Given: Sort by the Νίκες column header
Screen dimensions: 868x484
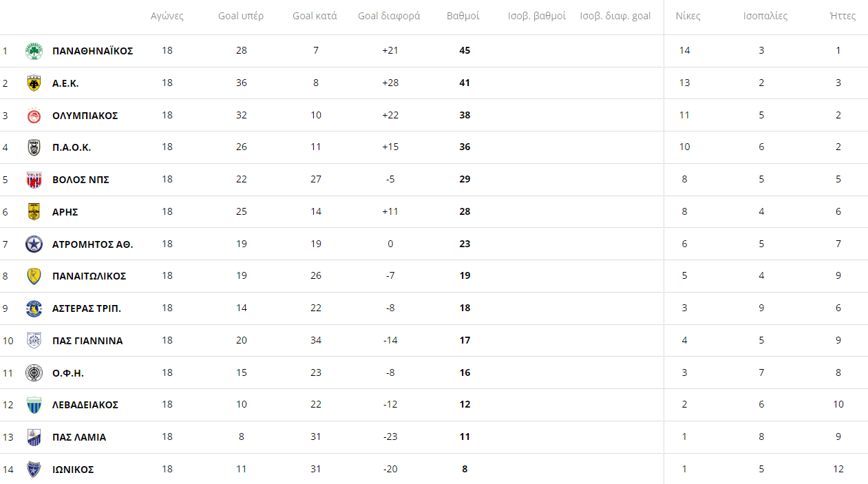Looking at the screenshot, I should (688, 16).
